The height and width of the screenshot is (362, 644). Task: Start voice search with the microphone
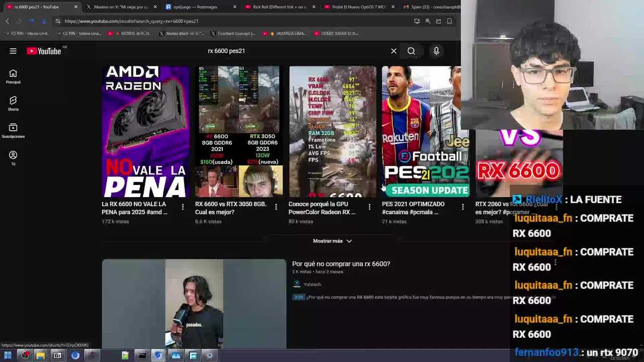point(436,51)
